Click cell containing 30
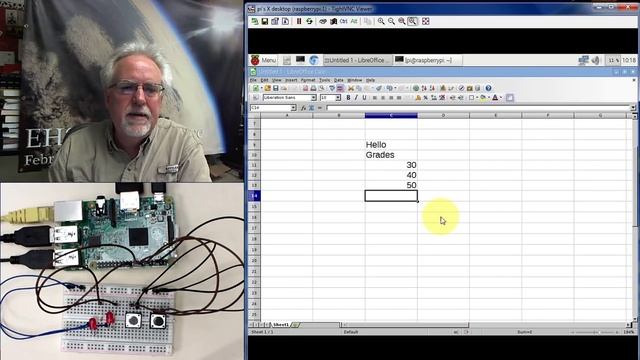 click(391, 165)
